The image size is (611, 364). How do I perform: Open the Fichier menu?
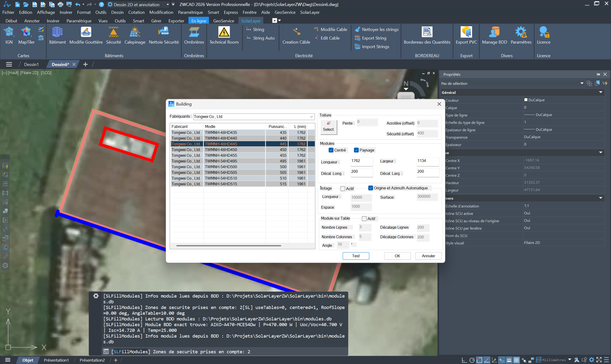pos(8,12)
